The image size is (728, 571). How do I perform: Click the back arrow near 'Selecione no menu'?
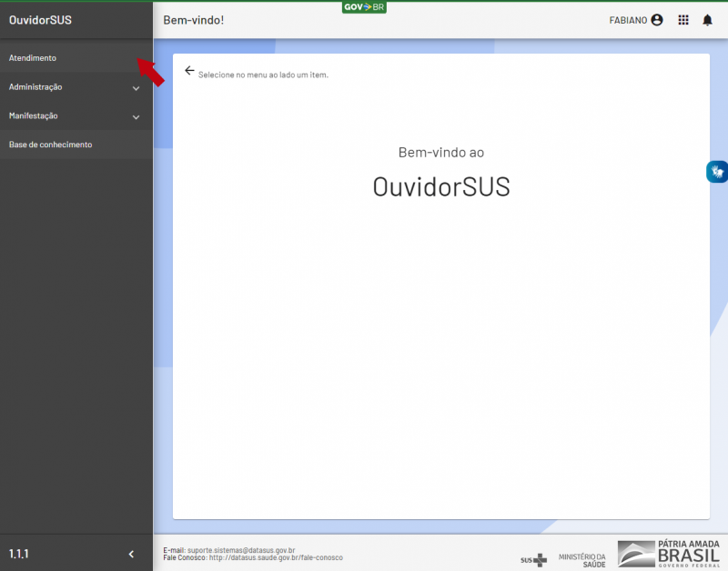coord(190,70)
